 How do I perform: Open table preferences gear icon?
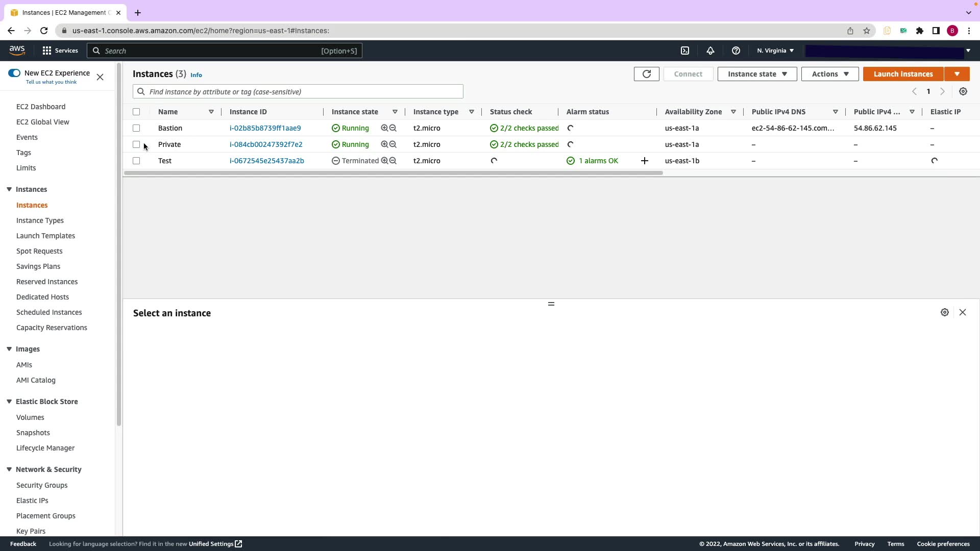coord(963,92)
